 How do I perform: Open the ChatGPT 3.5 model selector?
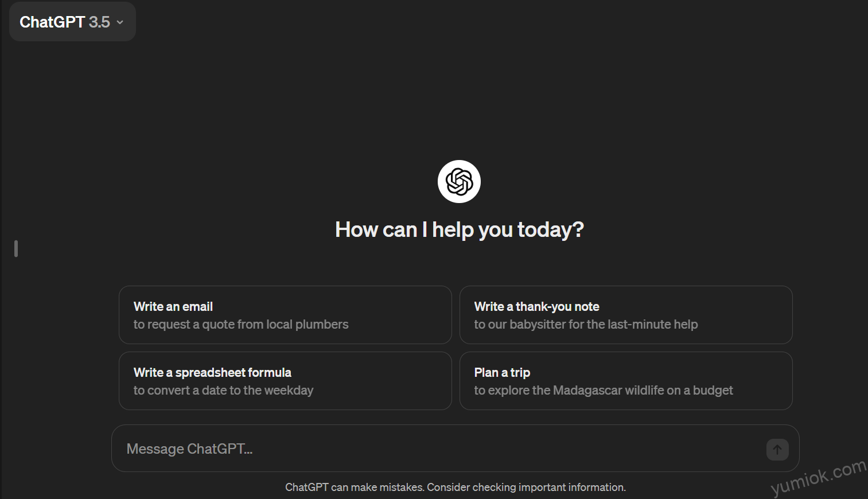click(x=72, y=22)
